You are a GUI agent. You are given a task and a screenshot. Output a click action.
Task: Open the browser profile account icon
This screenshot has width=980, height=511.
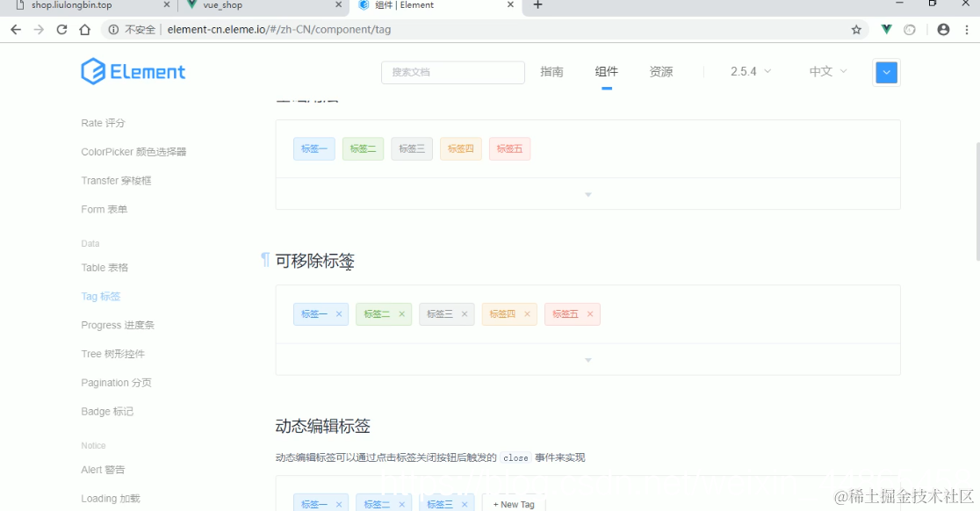click(942, 29)
